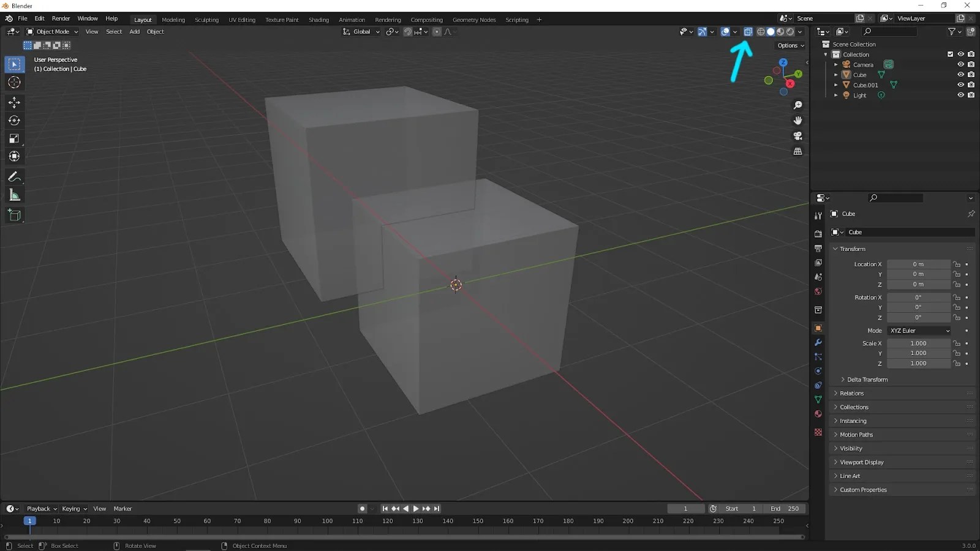
Task: Click the Options button in the viewport
Action: (789, 45)
